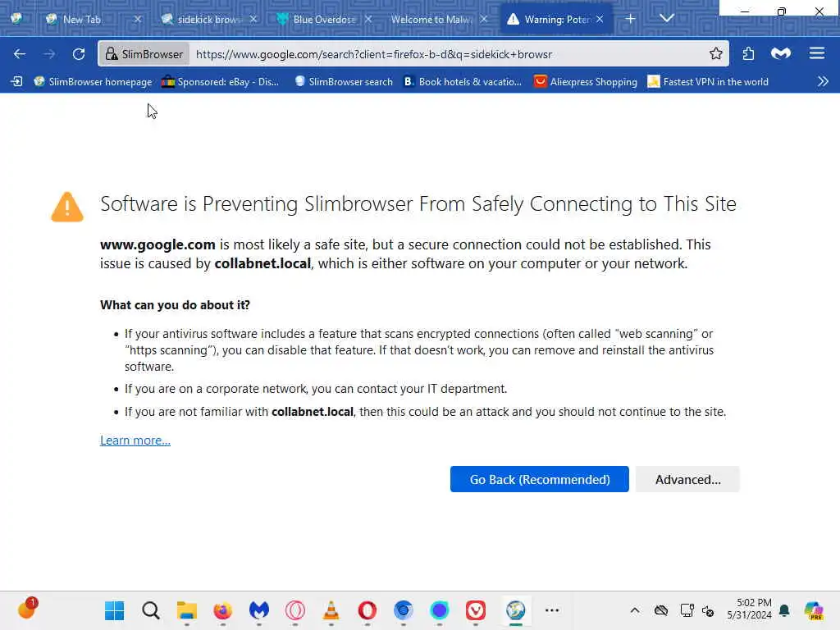Open the import bookmarks icon
The height and width of the screenshot is (630, 840).
17,81
